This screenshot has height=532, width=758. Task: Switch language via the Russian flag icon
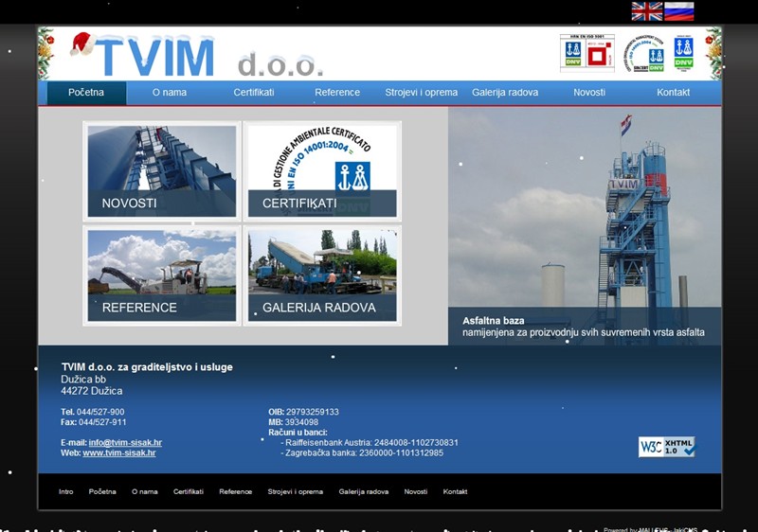678,11
